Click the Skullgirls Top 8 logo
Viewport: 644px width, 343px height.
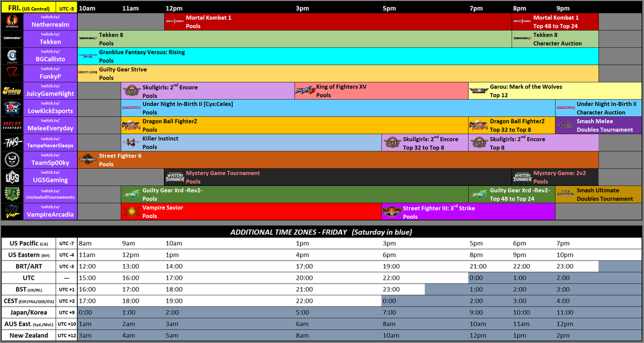479,142
